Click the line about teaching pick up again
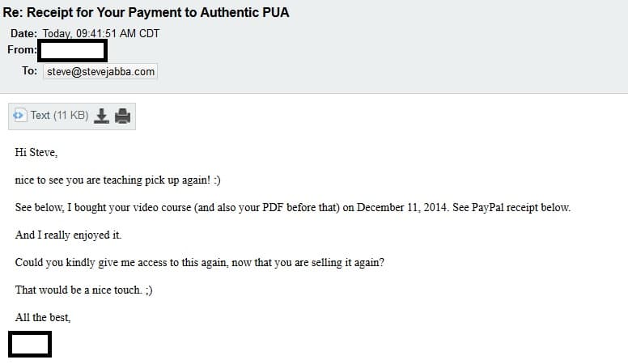628x364 pixels. [x=118, y=180]
